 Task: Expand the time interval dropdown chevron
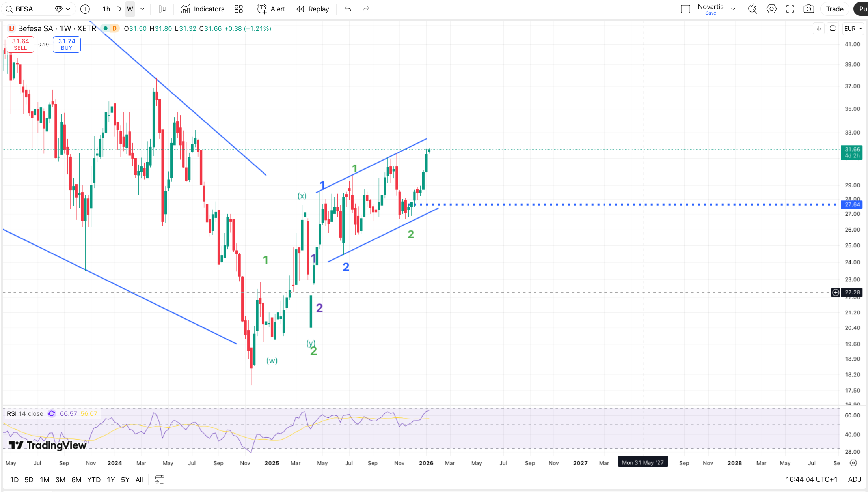(x=142, y=9)
